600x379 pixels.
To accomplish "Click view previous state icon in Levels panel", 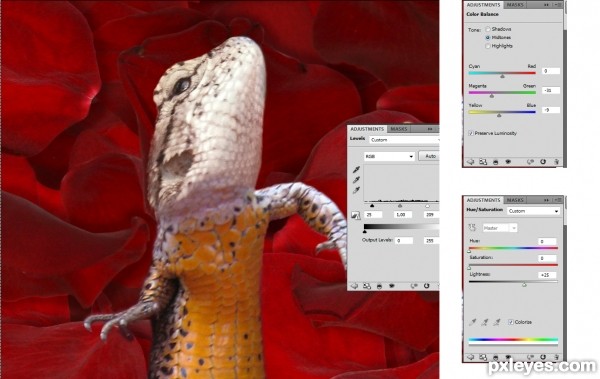I will [414, 286].
